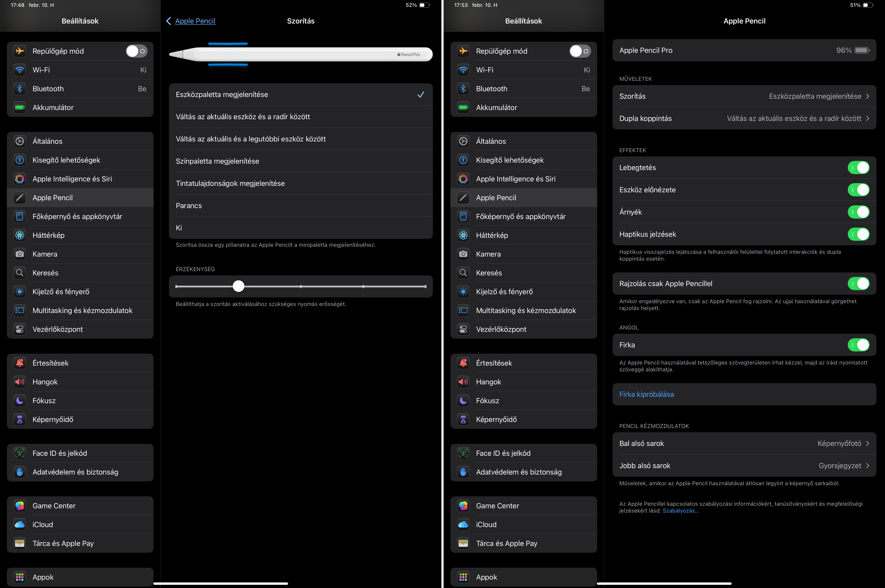Open the Szabályozás... regulatory link
The height and width of the screenshot is (588, 885).
(x=681, y=511)
